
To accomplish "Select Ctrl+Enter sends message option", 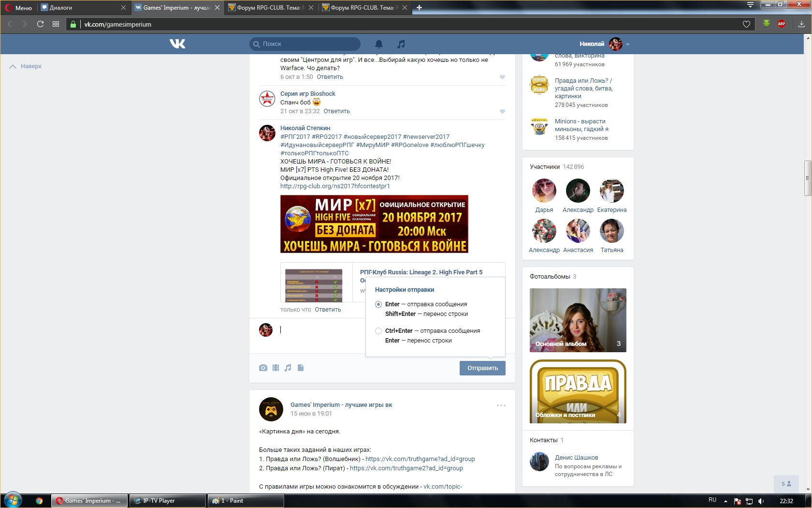I will click(378, 331).
